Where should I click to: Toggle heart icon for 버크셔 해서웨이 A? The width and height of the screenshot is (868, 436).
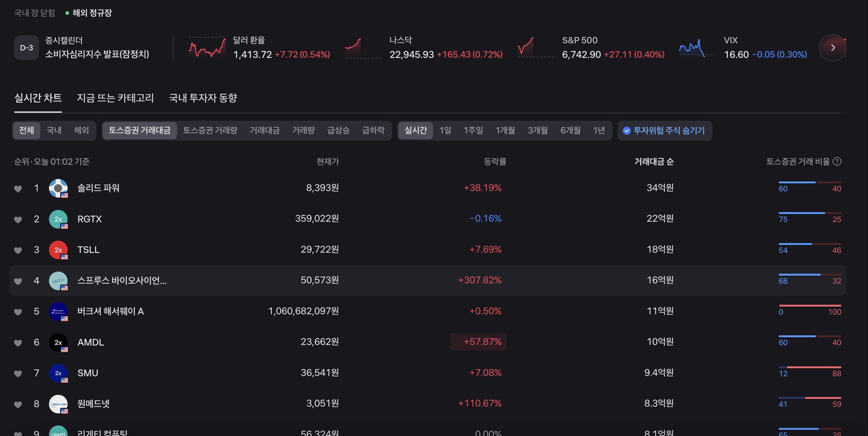coord(18,312)
